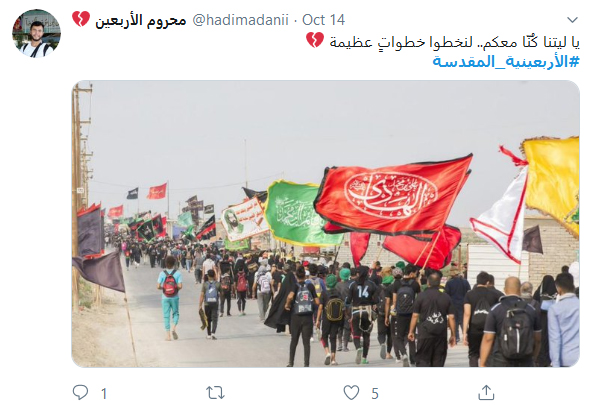This screenshot has height=411, width=592.
Task: Click the reply count showing 1
Action: click(104, 394)
